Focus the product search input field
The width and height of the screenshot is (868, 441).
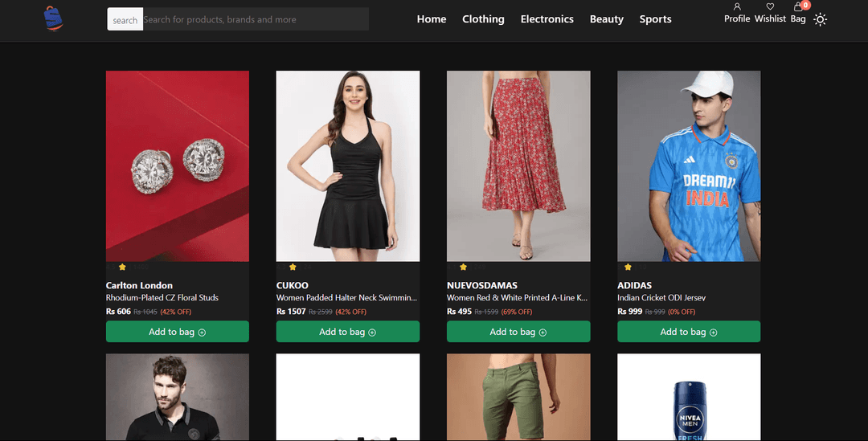point(256,19)
